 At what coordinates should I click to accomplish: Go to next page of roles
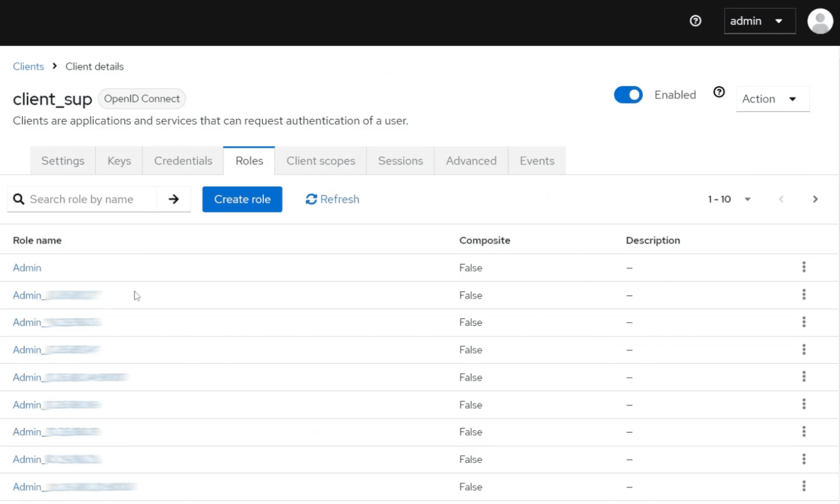click(815, 199)
